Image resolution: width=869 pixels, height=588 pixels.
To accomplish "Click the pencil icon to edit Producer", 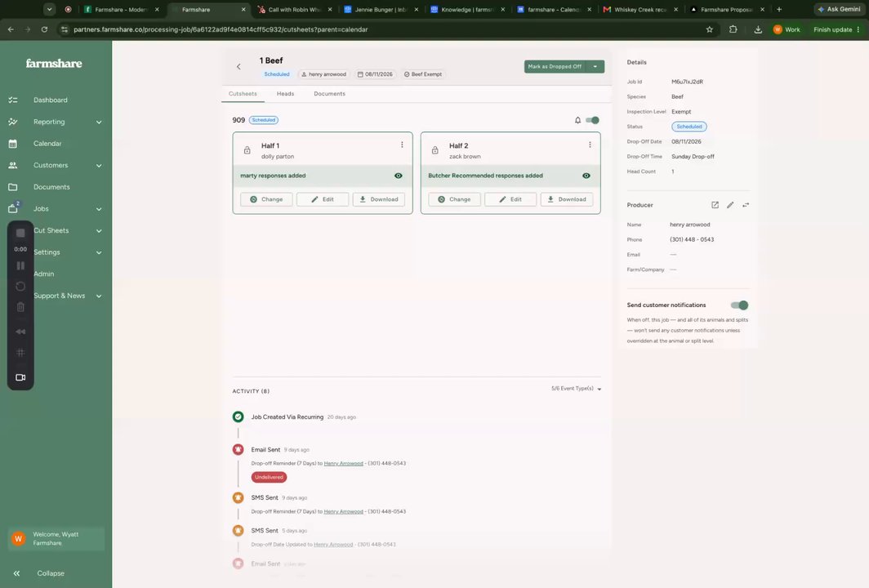I will tap(730, 205).
